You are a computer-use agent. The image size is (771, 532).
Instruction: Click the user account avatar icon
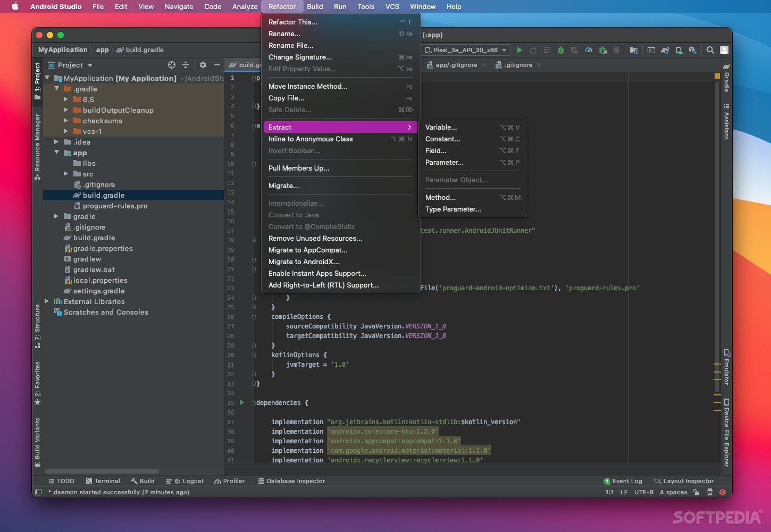tap(724, 50)
